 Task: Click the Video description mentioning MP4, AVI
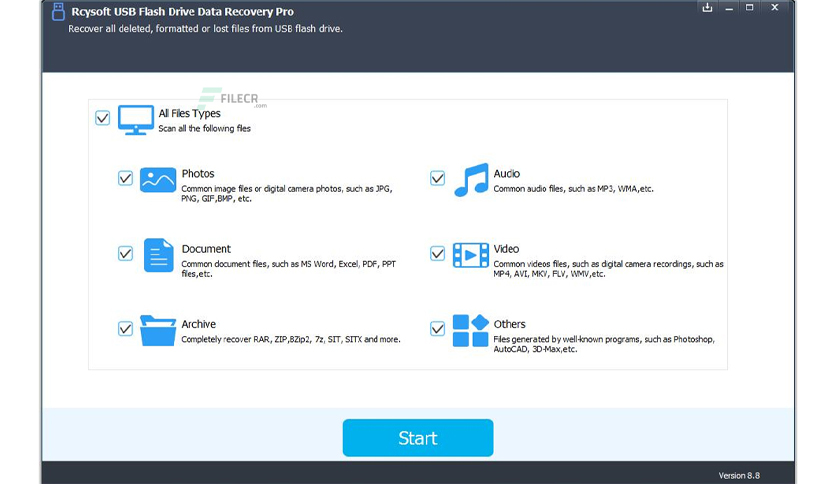point(608,269)
